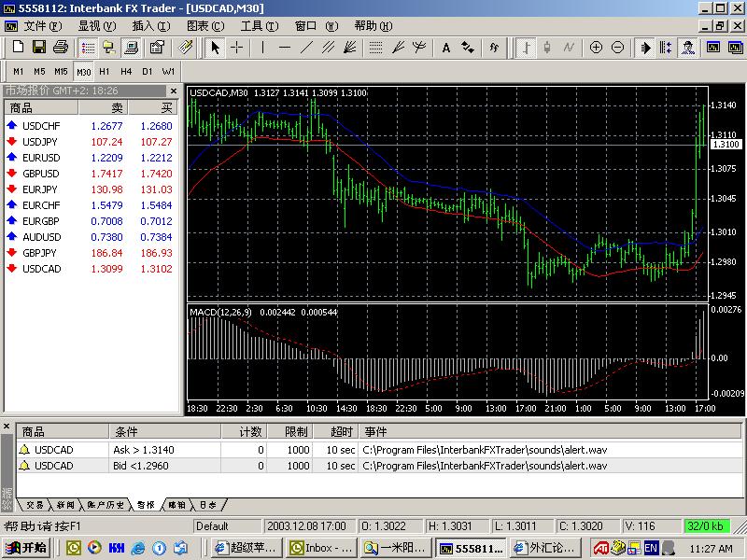Screen dimensions: 747x560
Task: Select the M15 timeframe
Action: [61, 72]
